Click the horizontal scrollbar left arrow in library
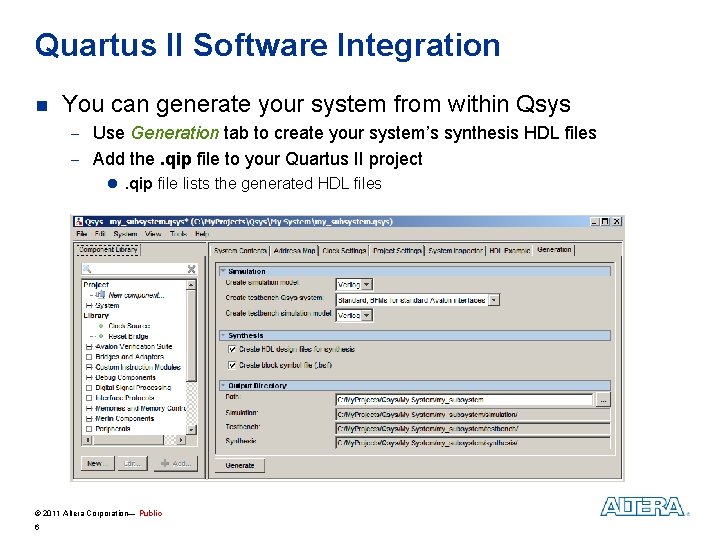720x540 pixels. point(88,440)
